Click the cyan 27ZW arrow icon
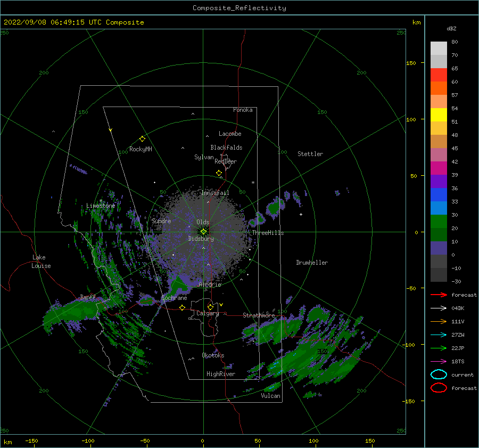This screenshot has width=479, height=448. tap(439, 335)
